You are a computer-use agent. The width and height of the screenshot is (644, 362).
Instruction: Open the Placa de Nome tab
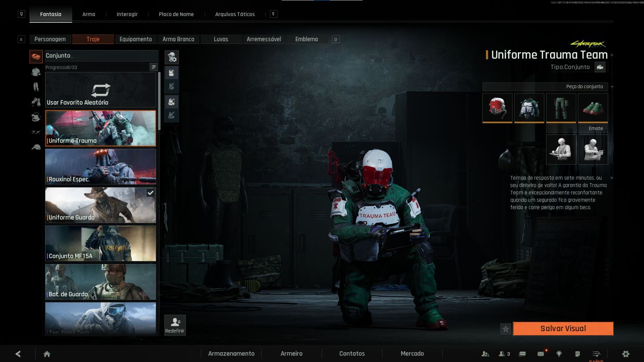click(x=176, y=14)
